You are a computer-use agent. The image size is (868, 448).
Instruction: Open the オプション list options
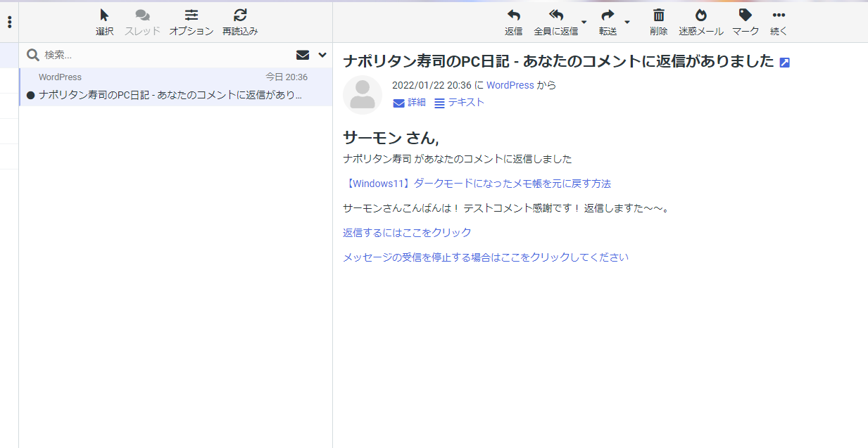coord(191,23)
